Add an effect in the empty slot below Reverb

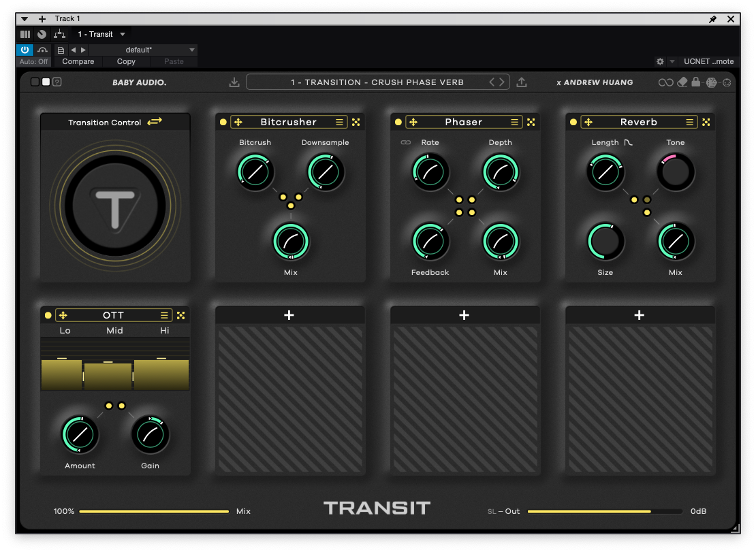point(640,316)
